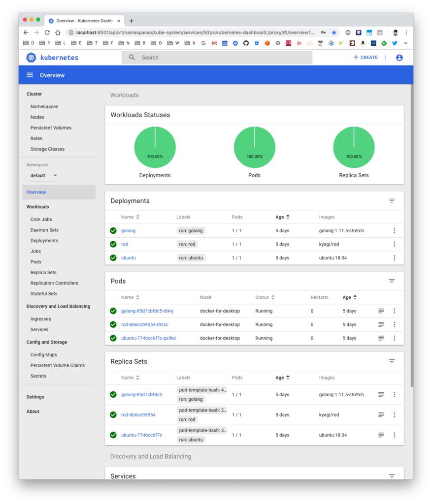View logs for ubuntu-7746cc6f7c replica set
The image size is (432, 504).
381,435
